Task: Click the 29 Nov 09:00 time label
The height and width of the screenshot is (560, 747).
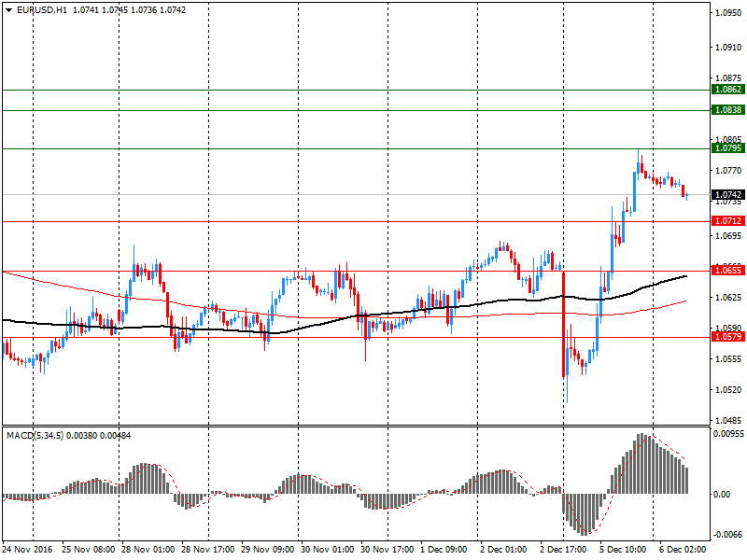Action: click(x=268, y=550)
